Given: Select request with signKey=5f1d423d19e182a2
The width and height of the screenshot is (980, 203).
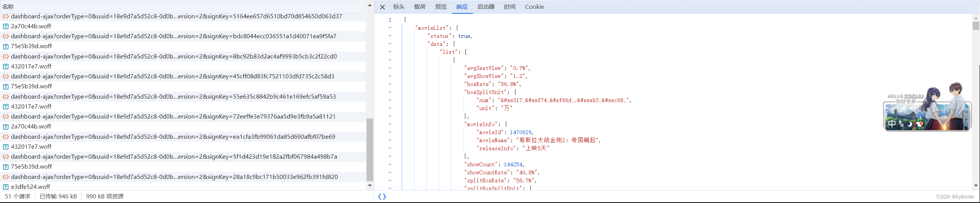Looking at the screenshot, I should (x=183, y=157).
